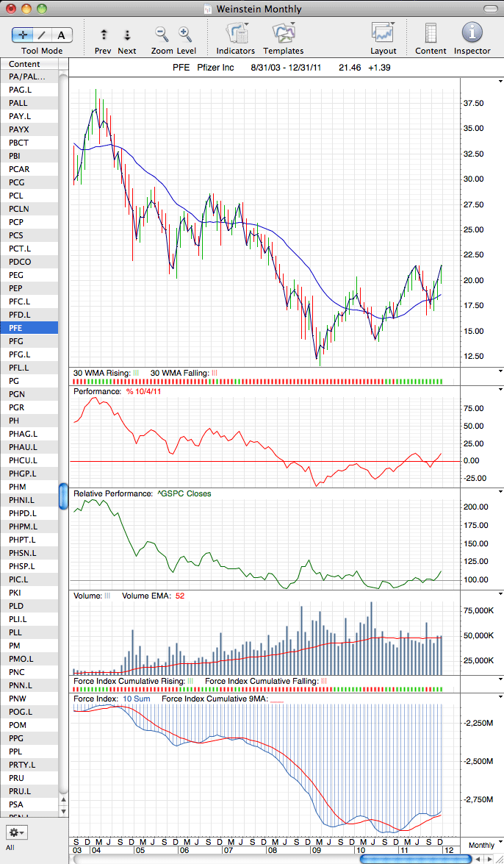This screenshot has width=504, height=864.
Task: Open Volume pane options triangle
Action: (x=500, y=594)
